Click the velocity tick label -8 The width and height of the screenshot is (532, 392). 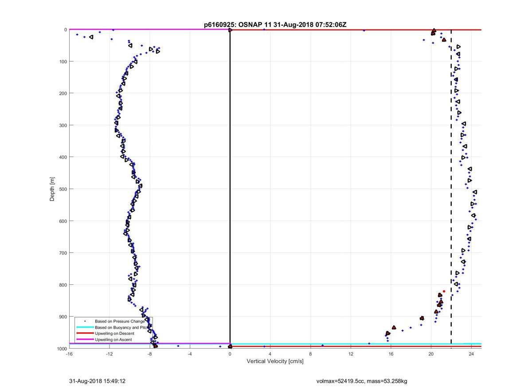coord(149,354)
